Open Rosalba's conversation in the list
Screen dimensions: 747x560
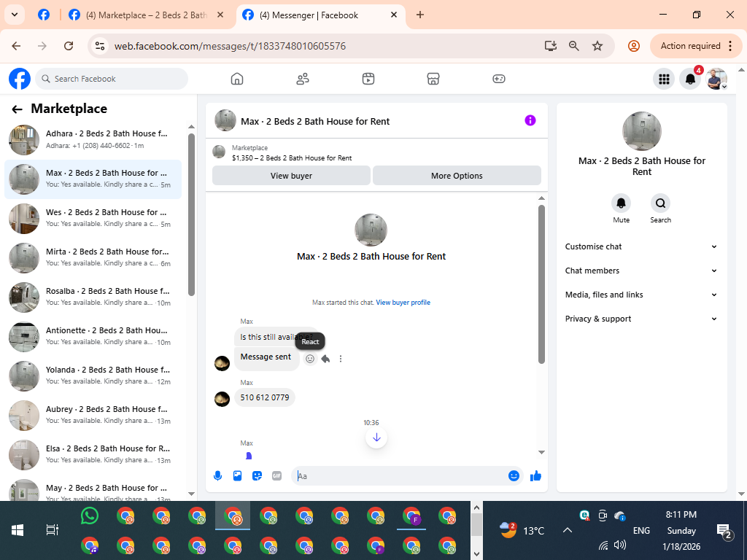(93, 297)
